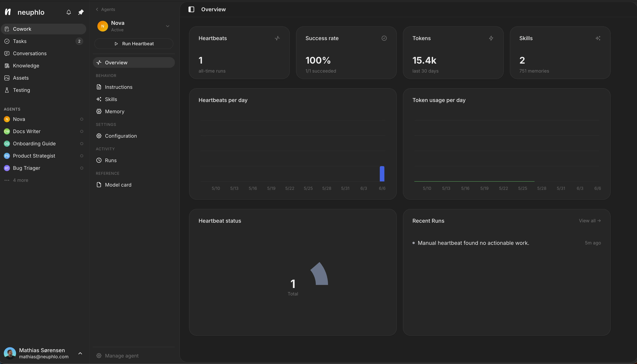Open the Model card reference

point(134,185)
